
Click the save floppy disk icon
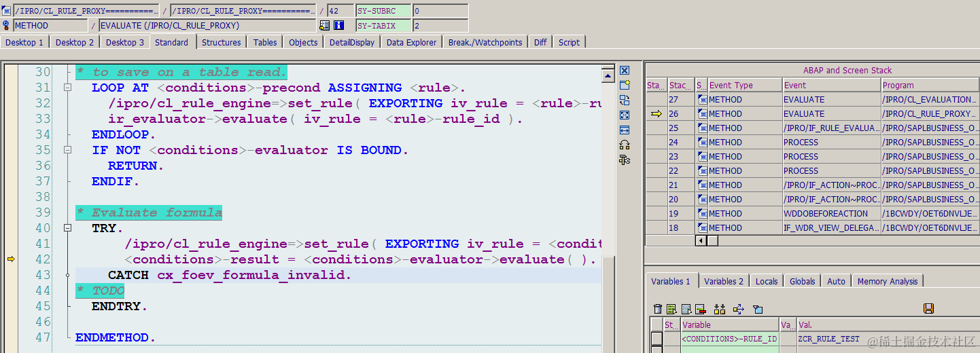(x=929, y=309)
